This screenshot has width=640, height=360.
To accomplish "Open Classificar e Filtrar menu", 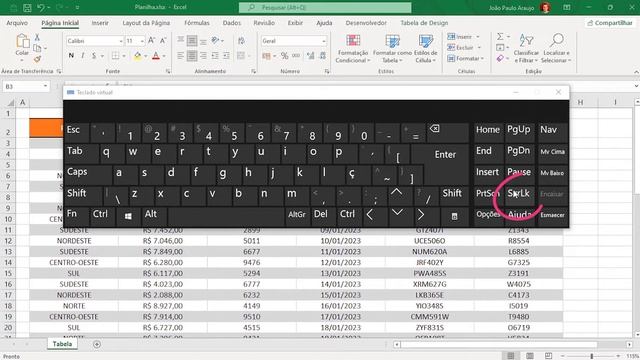I will (526, 49).
